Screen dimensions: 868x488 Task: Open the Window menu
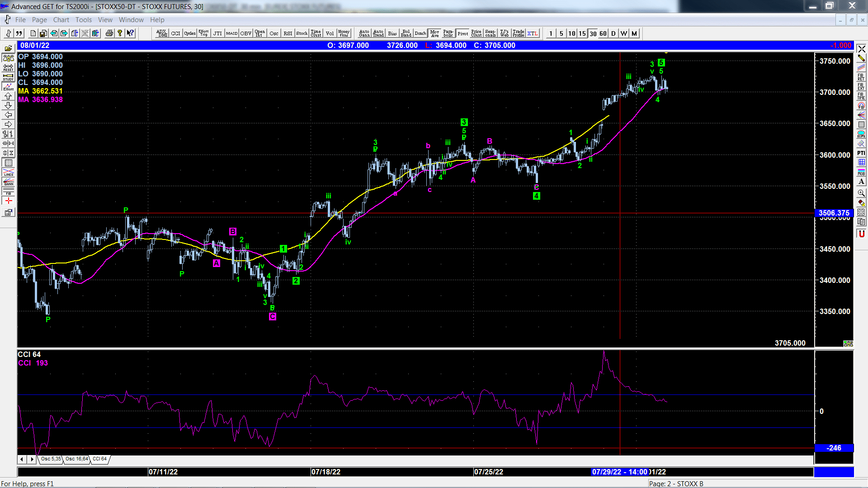pyautogui.click(x=131, y=20)
